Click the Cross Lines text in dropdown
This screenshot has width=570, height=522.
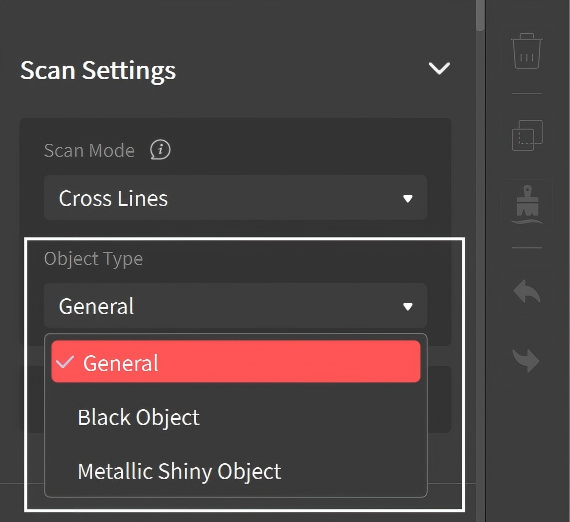(113, 198)
